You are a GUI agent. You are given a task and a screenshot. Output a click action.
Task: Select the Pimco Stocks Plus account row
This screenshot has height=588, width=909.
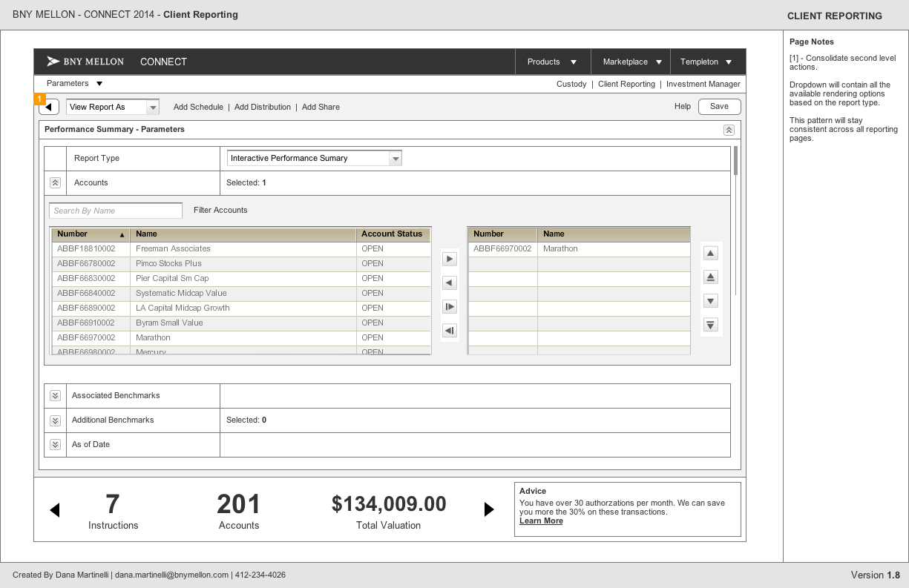point(241,263)
